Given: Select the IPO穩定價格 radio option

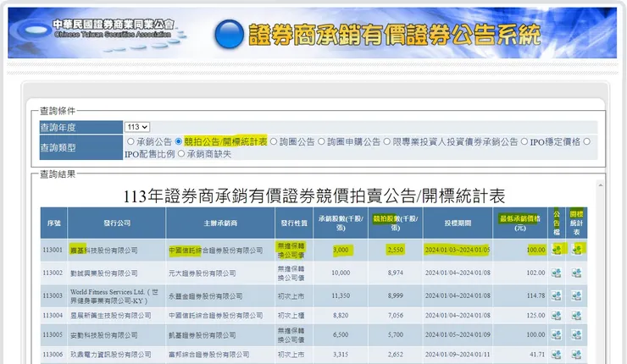Looking at the screenshot, I should (x=524, y=141).
